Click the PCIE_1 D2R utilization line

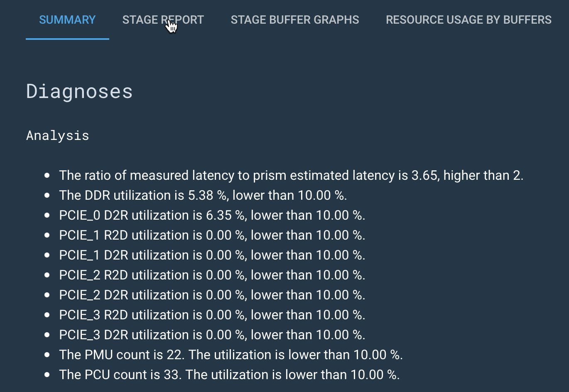pyautogui.click(x=212, y=255)
